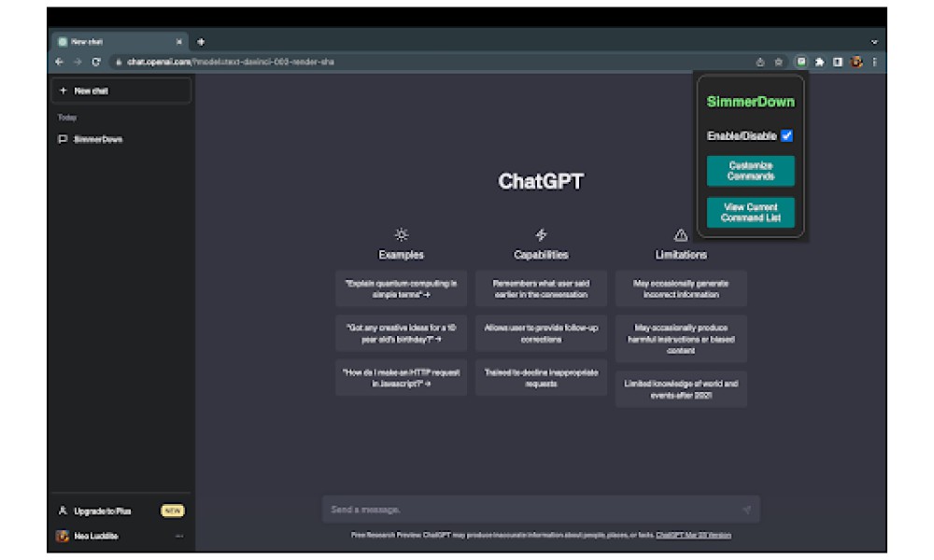Image resolution: width=934 pixels, height=560 pixels.
Task: Toggle the Enable/Disable checkbox in SimmerDown
Action: pos(786,135)
